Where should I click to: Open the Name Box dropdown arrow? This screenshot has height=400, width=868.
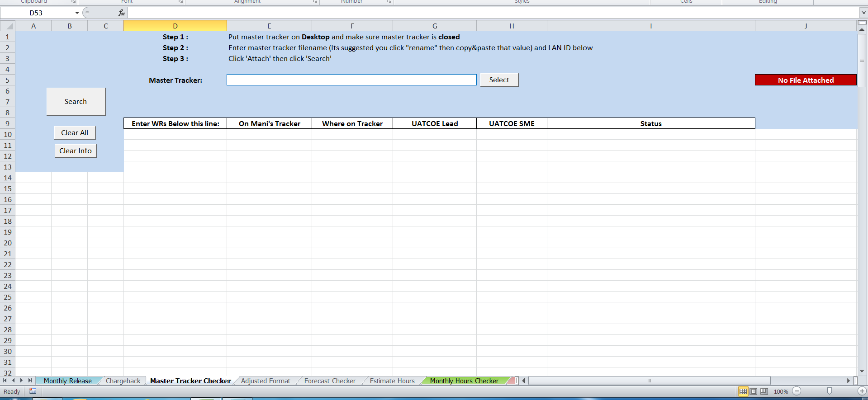(77, 13)
